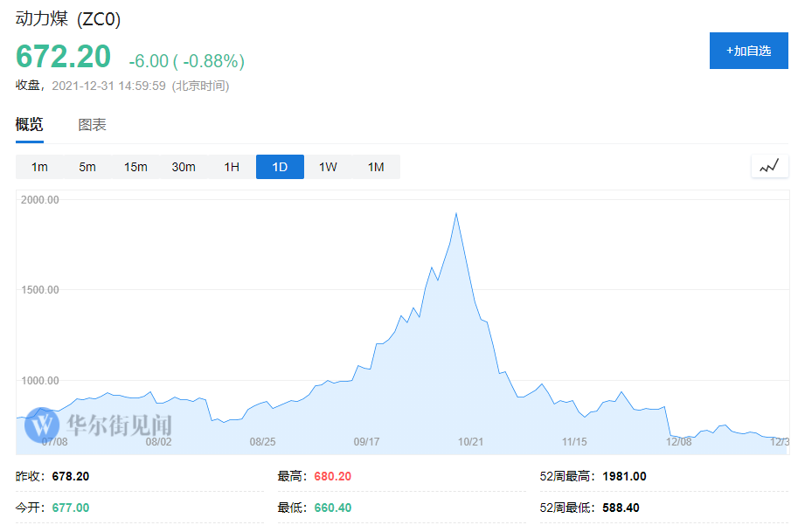Switch to the 概览 tab
Screen dimensions: 798x532
(x=29, y=125)
